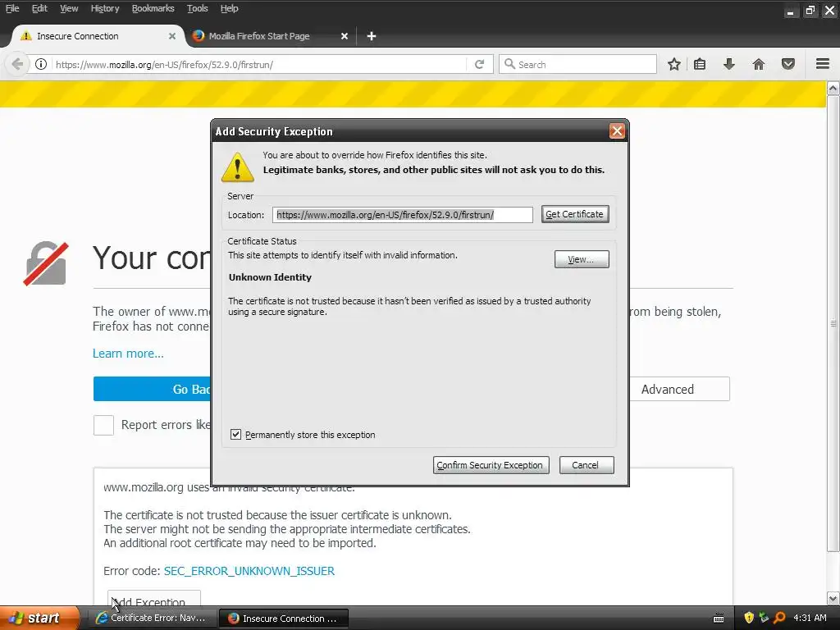Toggle Permanently store this exception checkbox
Image resolution: width=840 pixels, height=630 pixels.
(x=235, y=435)
